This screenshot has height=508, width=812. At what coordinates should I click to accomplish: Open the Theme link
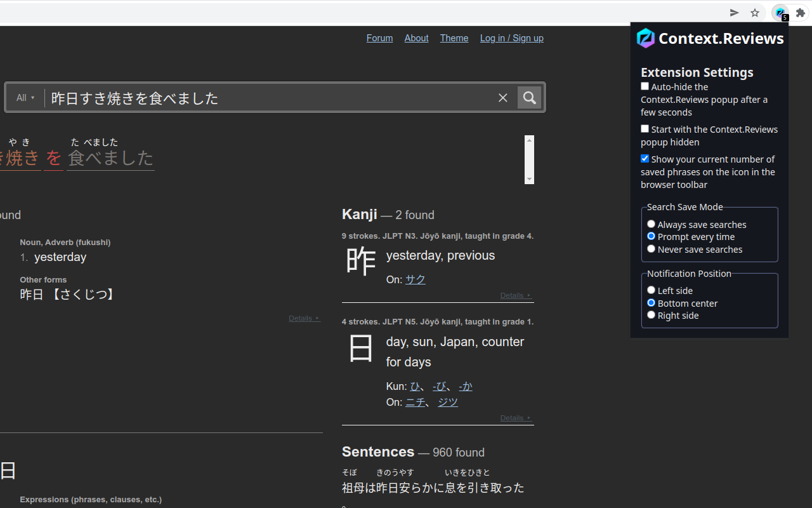(x=454, y=38)
